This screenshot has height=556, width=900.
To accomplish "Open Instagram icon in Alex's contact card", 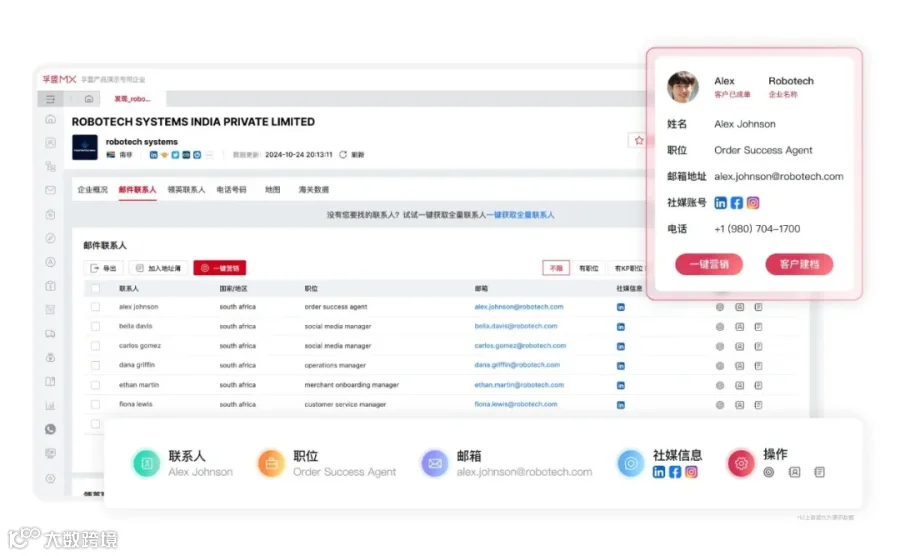I will (752, 203).
